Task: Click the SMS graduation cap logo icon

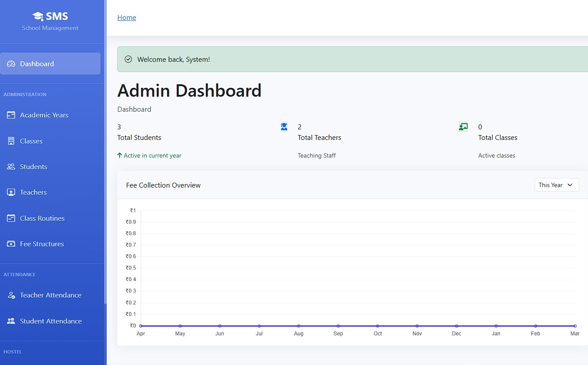Action: 38,16
